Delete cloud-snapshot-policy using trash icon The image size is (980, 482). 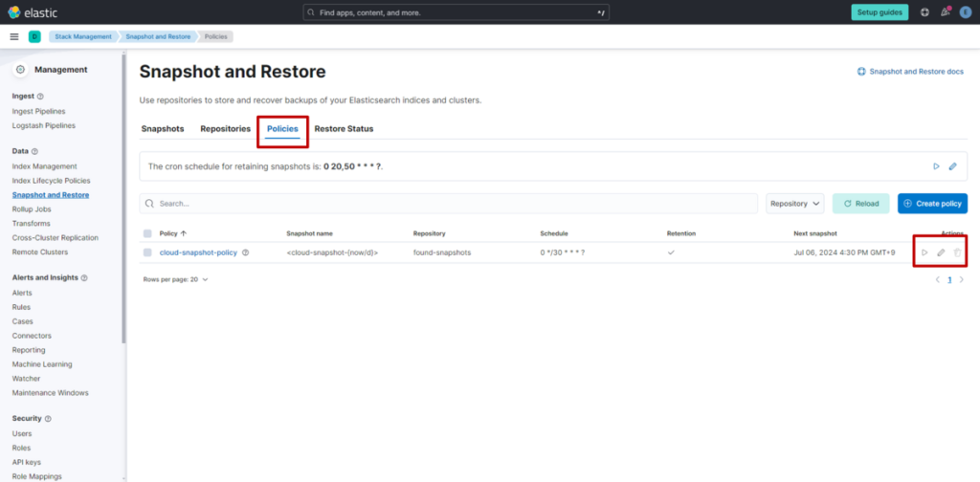pos(957,252)
